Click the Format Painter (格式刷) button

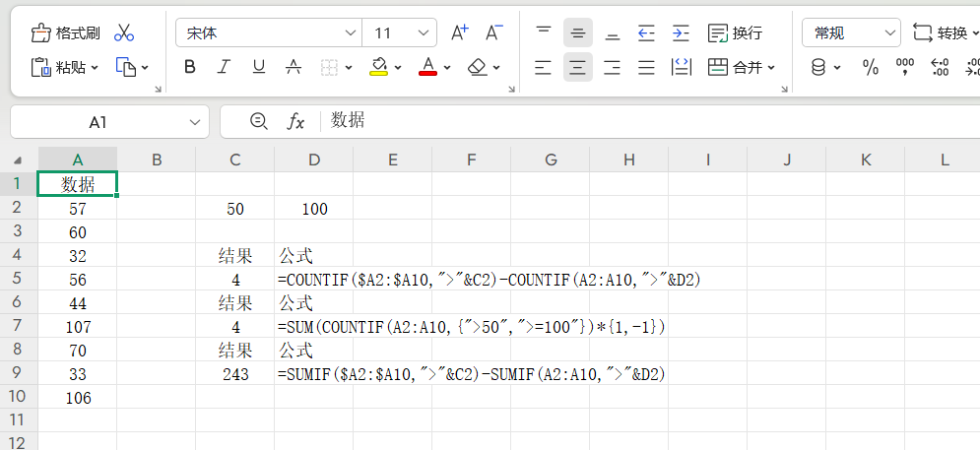coord(66,33)
